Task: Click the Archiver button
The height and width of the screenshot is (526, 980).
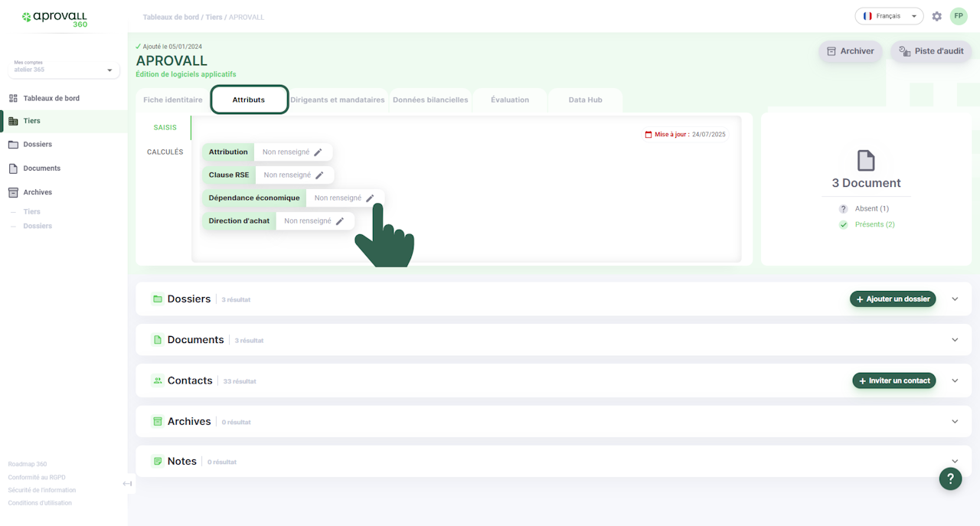Action: (851, 51)
